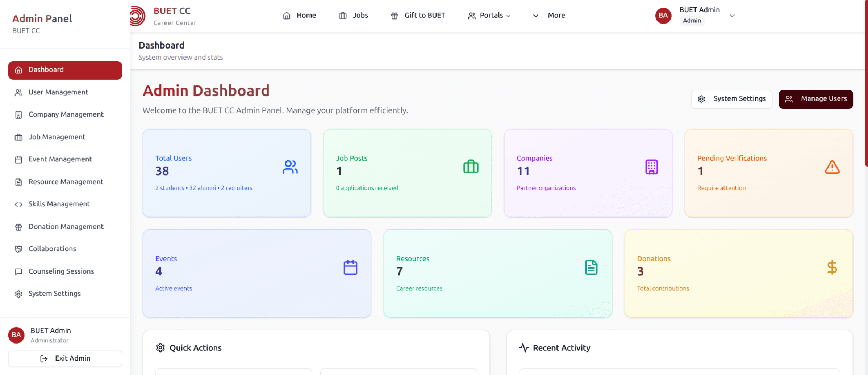Click the briefcase icon in Job Posts card

[x=471, y=167]
